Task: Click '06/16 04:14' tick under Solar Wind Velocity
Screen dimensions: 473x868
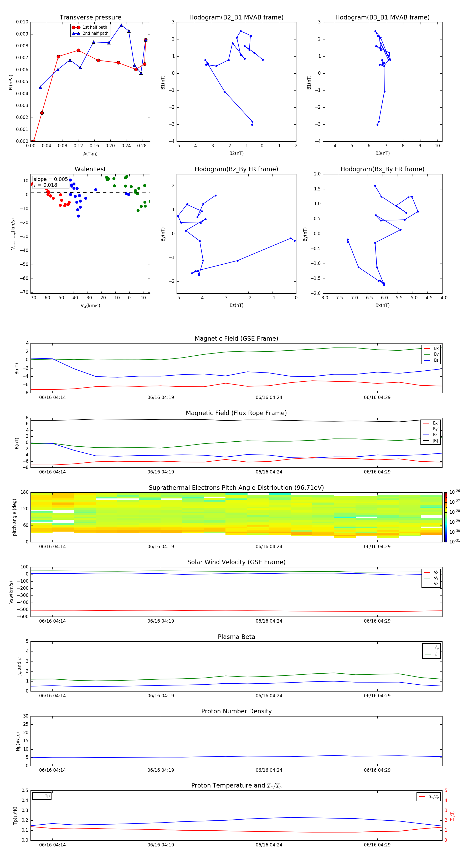Action: 52,621
